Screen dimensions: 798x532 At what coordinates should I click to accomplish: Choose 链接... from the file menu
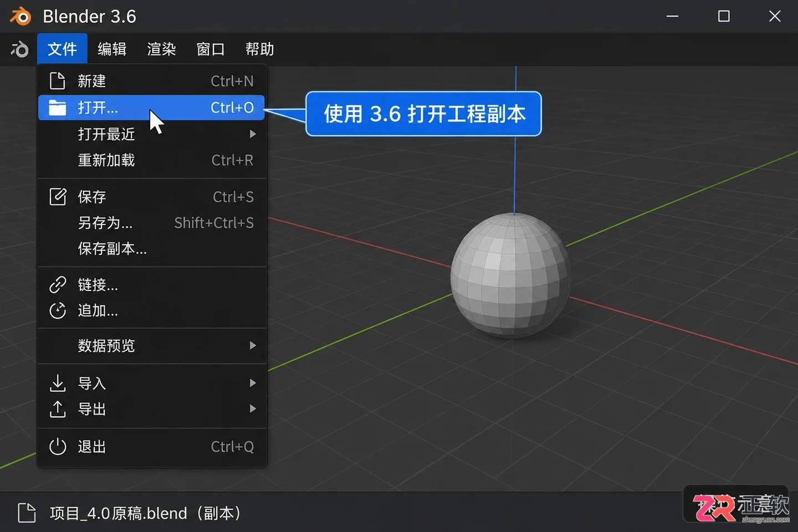[x=151, y=285]
